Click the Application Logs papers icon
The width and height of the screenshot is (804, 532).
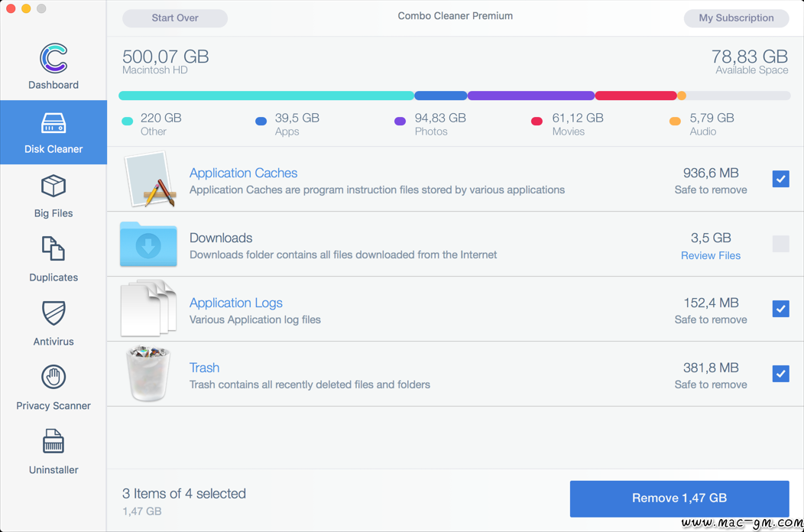pos(148,308)
